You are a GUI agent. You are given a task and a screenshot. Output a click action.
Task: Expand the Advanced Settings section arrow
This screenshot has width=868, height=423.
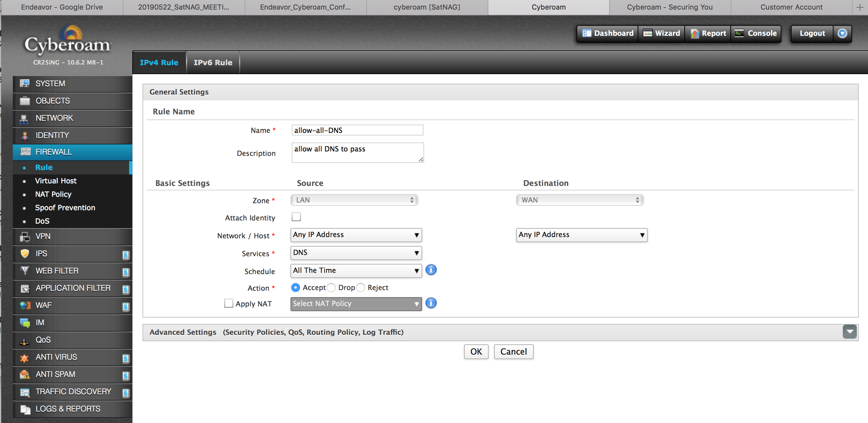click(849, 332)
